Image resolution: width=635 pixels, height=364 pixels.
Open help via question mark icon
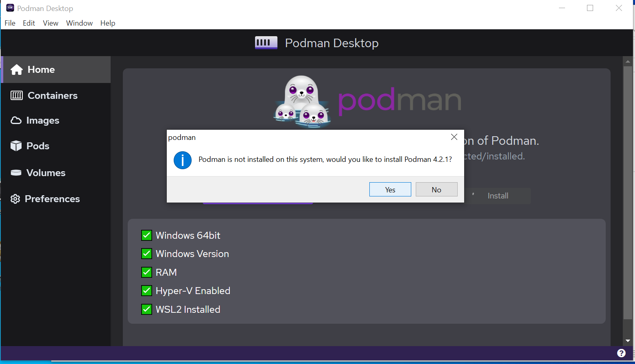621,353
